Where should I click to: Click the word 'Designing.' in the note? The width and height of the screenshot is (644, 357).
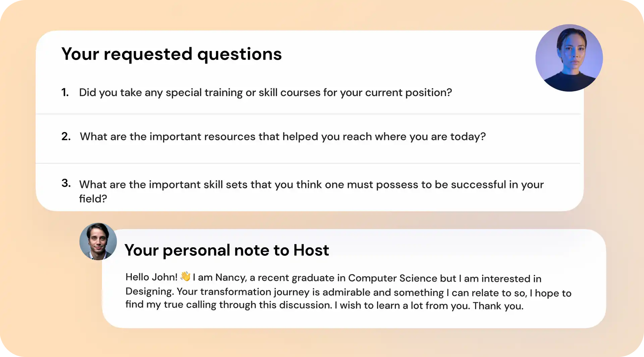(150, 292)
